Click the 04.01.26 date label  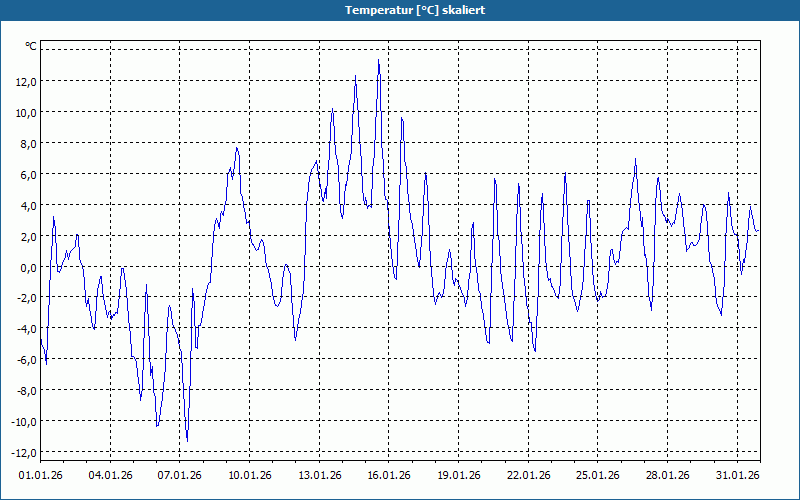110,476
